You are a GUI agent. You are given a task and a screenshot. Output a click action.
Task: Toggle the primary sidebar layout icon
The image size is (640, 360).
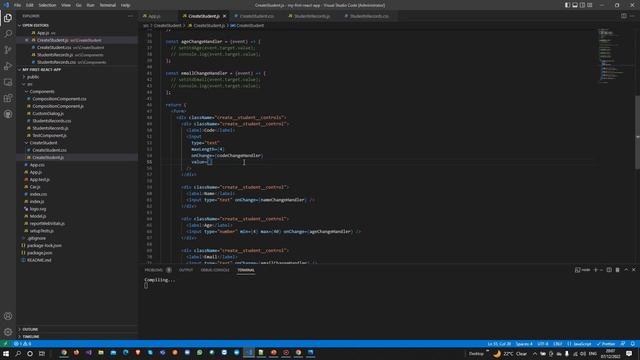click(567, 5)
